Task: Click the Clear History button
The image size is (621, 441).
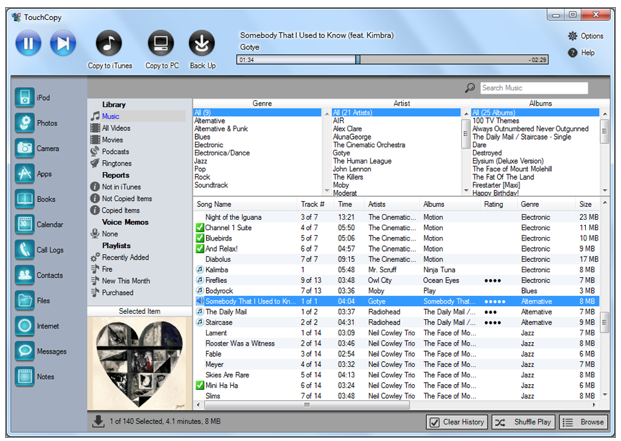Action: (457, 422)
